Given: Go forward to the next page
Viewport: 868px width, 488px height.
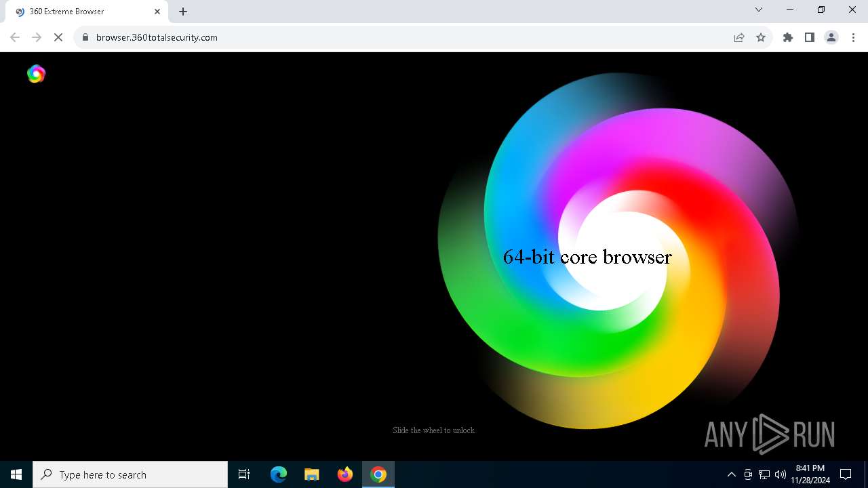Looking at the screenshot, I should click(37, 37).
